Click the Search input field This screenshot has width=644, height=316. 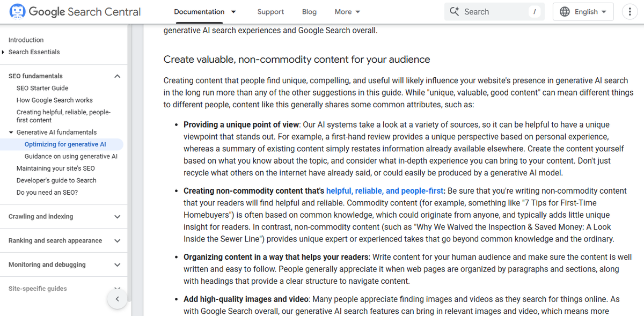pyautogui.click(x=494, y=12)
